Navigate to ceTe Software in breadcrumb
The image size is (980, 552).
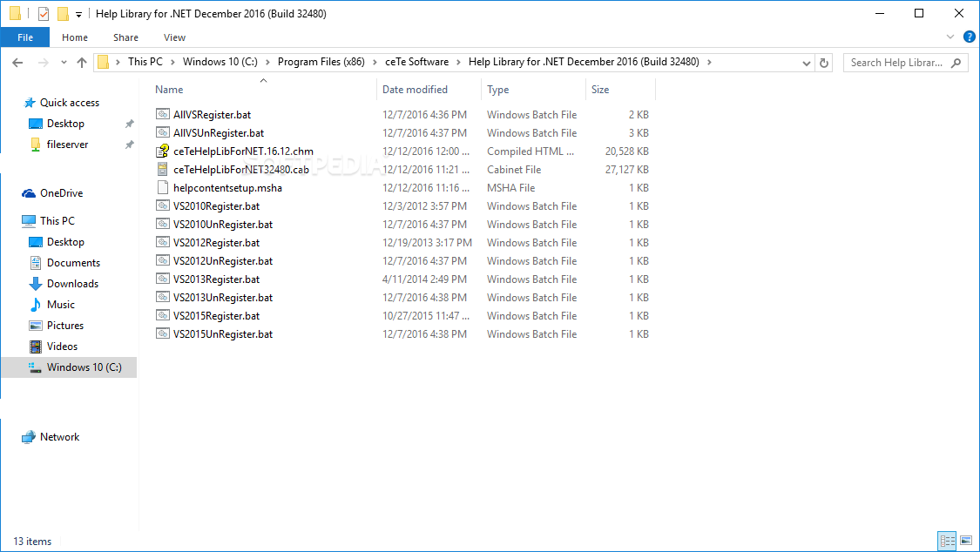(416, 62)
